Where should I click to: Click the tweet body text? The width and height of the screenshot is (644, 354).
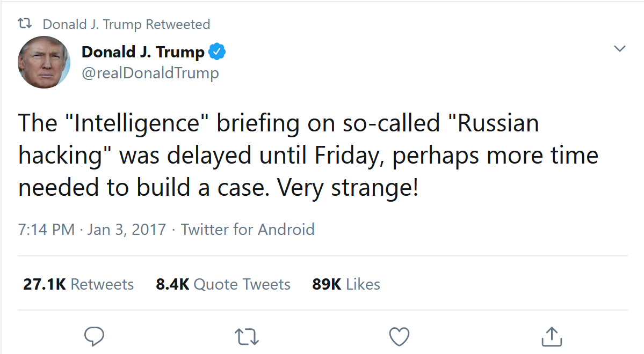308,156
